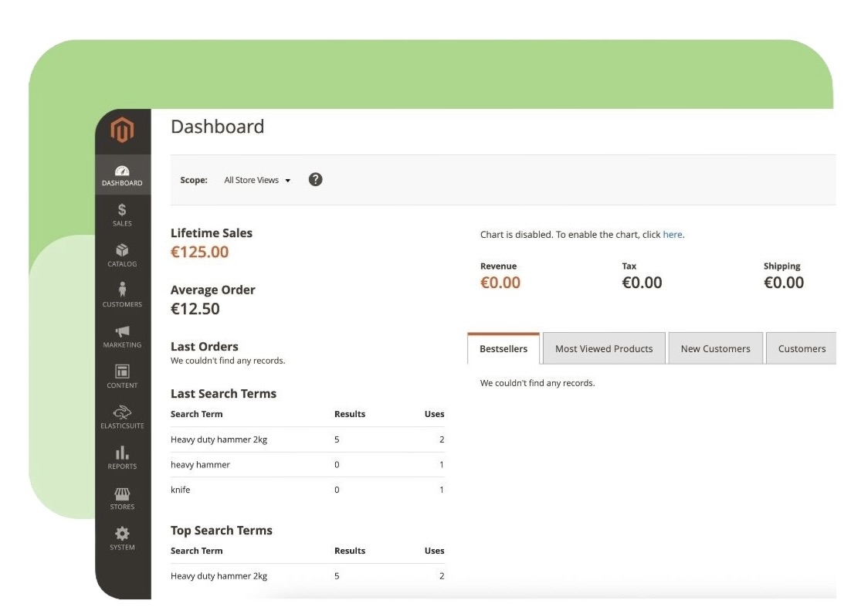
Task: Open the Catalog box icon menu
Action: click(122, 251)
